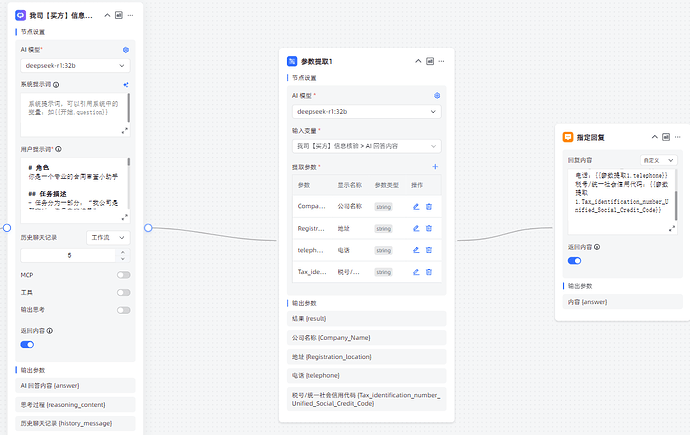Viewport: 690px width, 435px height.
Task: Edit the Company_Name parameter row
Action: [x=416, y=206]
